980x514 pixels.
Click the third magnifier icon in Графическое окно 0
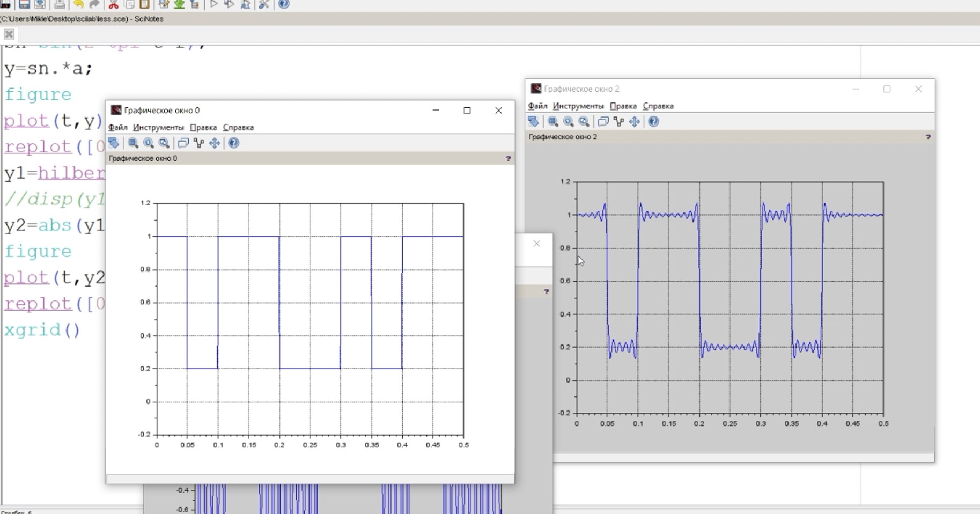pos(164,143)
